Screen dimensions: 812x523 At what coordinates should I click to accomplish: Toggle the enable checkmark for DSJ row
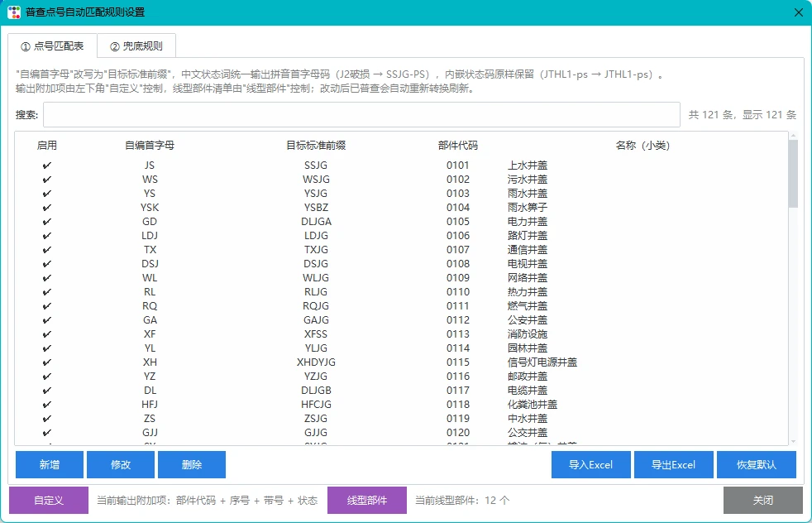(x=46, y=264)
